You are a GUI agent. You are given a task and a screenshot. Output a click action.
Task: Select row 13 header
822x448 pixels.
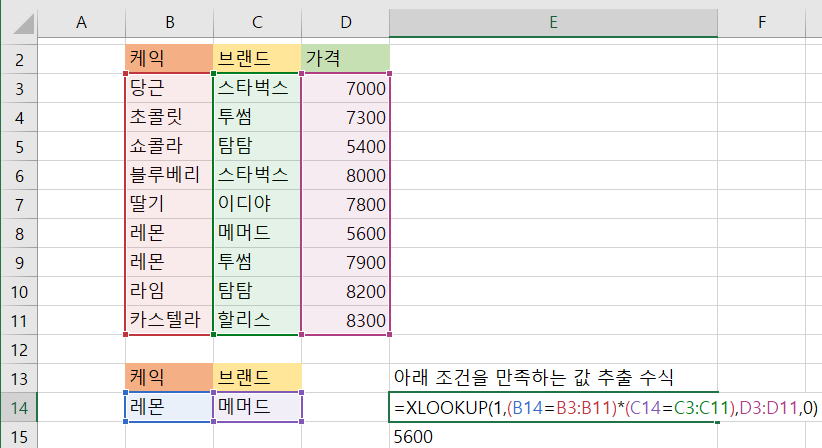[19, 378]
